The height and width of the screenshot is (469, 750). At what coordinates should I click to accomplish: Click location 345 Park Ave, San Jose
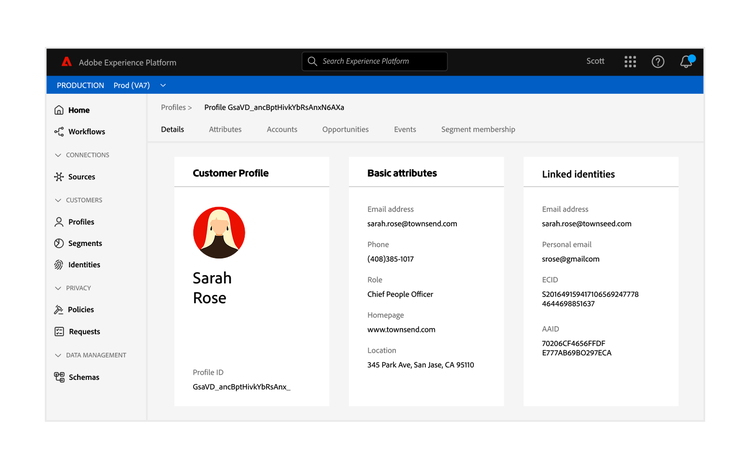[x=421, y=365]
